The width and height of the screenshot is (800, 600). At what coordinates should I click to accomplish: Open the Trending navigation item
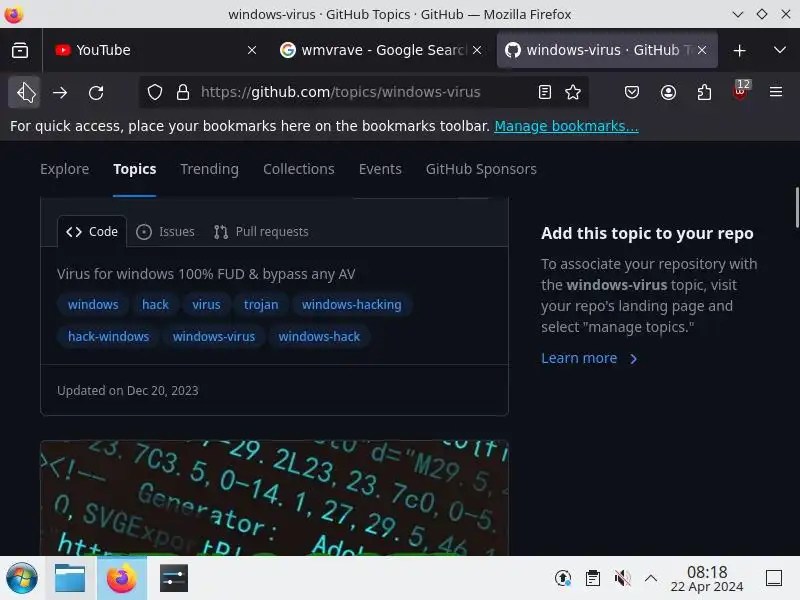pyautogui.click(x=209, y=169)
